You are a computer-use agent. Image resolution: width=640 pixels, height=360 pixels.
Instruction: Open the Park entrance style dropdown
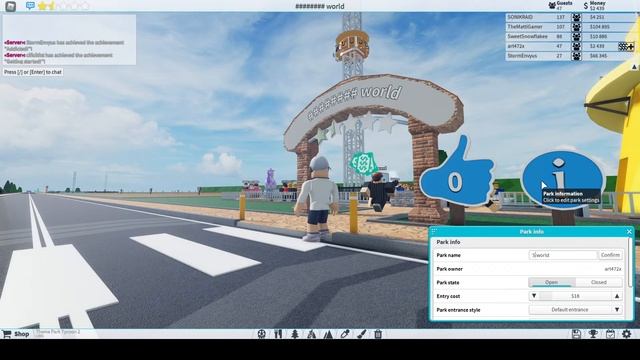[x=576, y=310]
